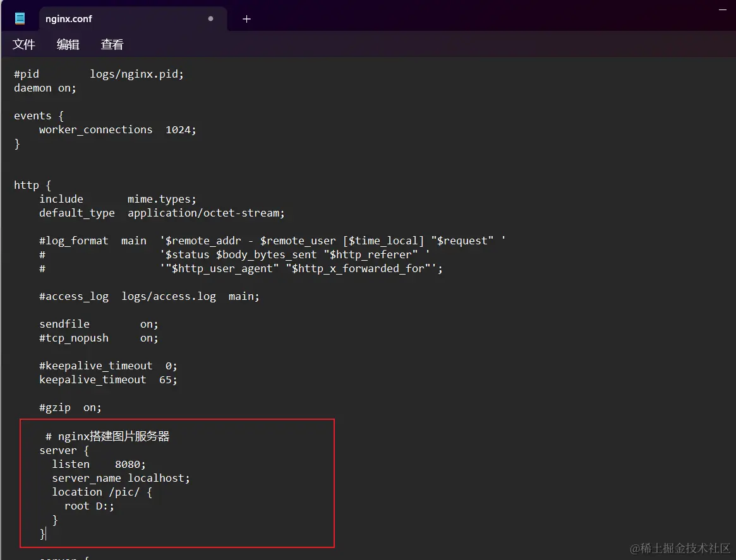Click the 'root D:;' line

click(x=89, y=506)
